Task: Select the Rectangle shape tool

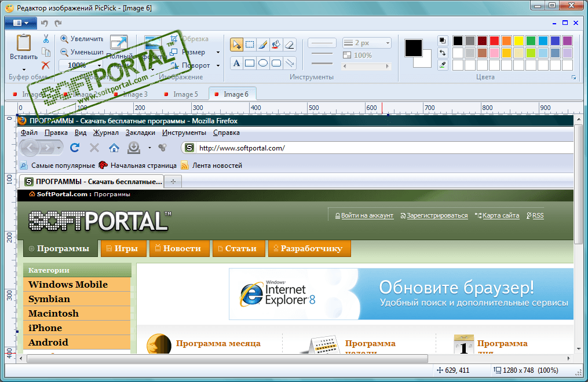Action: click(x=250, y=63)
